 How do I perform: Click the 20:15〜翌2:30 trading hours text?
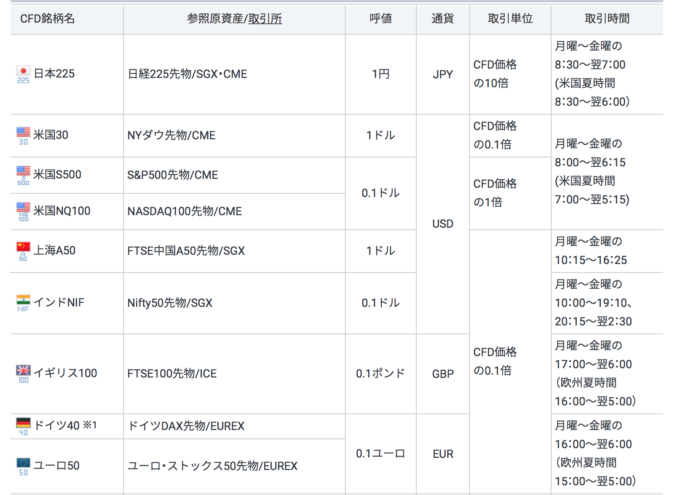click(593, 321)
